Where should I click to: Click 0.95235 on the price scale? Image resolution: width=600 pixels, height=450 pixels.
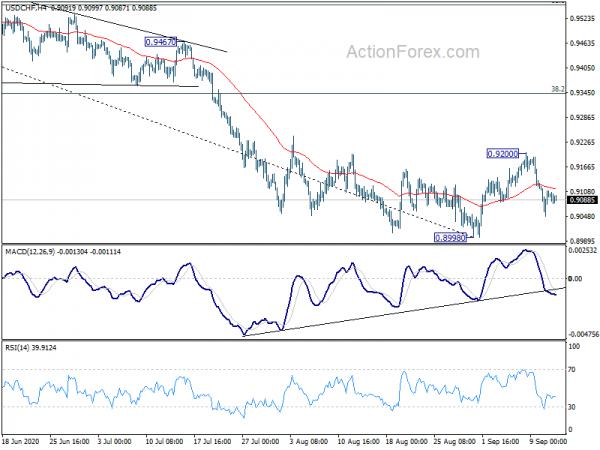coord(582,18)
